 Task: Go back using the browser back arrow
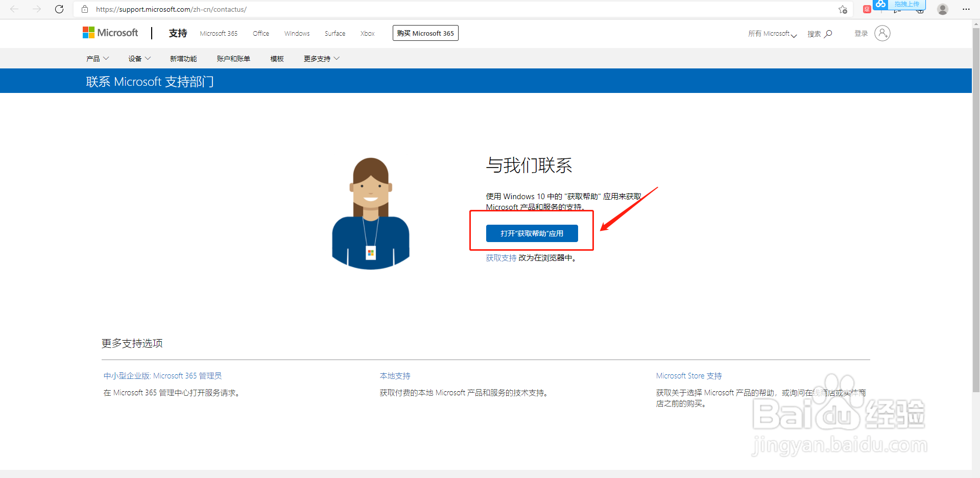[14, 9]
